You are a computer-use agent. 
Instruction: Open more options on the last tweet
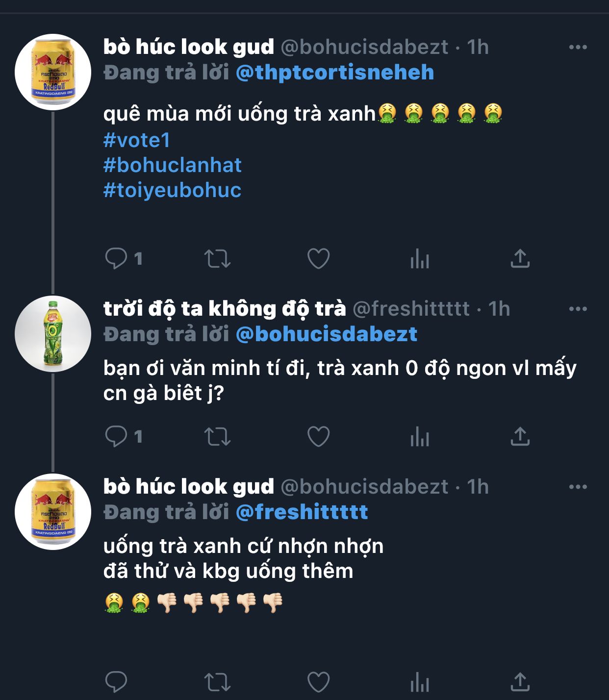[x=578, y=487]
